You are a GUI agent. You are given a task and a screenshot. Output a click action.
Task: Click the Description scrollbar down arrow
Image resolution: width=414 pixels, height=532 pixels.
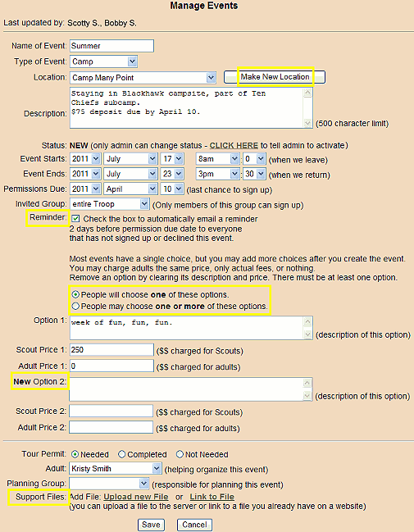[307, 124]
